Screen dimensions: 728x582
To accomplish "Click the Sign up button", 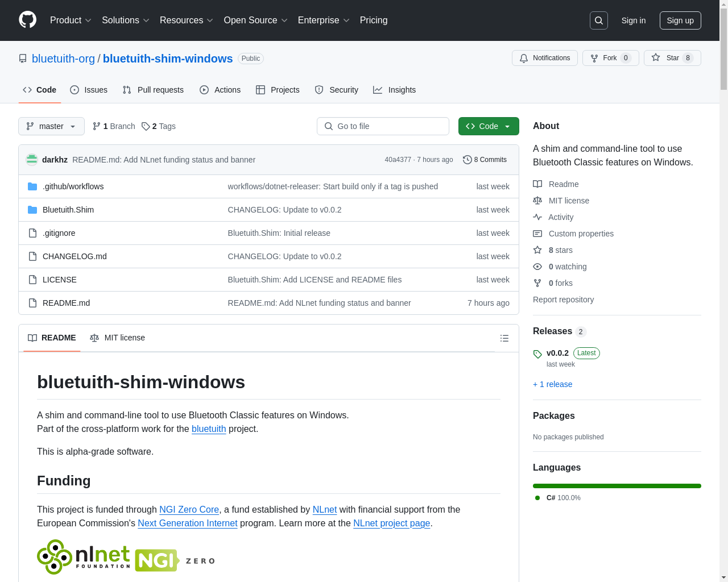I will [680, 20].
